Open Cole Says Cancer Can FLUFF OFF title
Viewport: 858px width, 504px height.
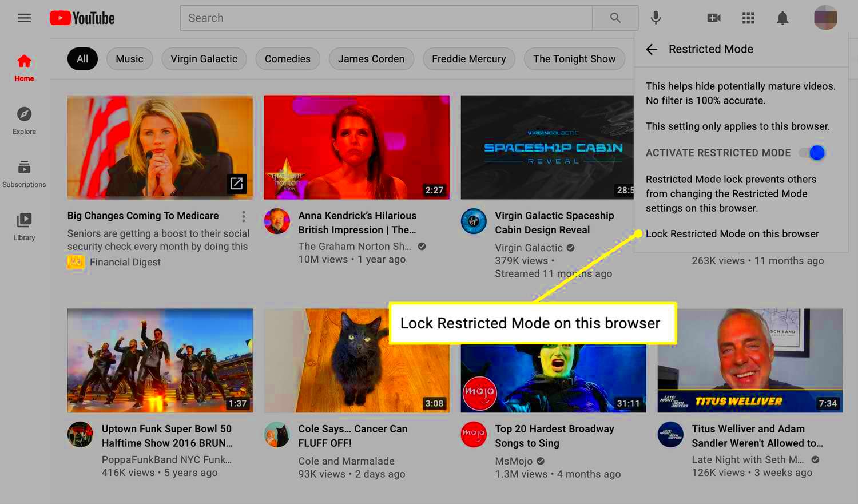tap(353, 436)
